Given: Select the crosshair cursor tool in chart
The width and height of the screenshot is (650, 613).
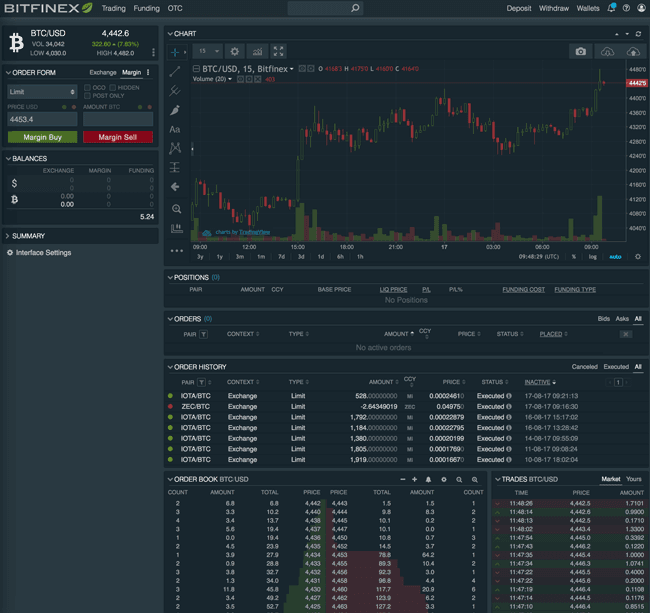Looking at the screenshot, I should click(175, 52).
